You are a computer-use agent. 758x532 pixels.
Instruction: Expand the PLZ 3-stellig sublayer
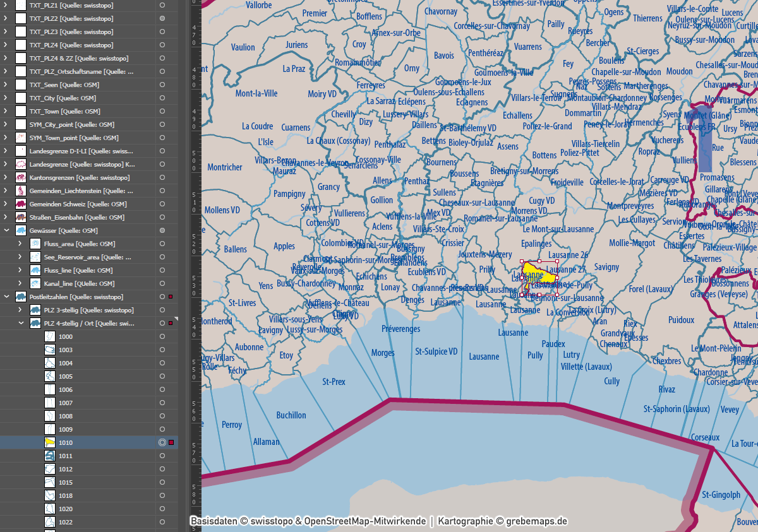[20, 310]
